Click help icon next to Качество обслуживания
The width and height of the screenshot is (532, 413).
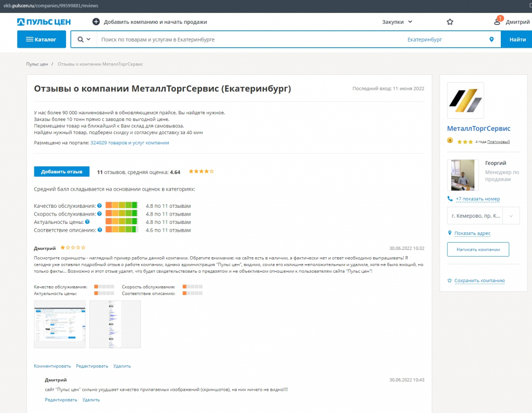(99, 206)
